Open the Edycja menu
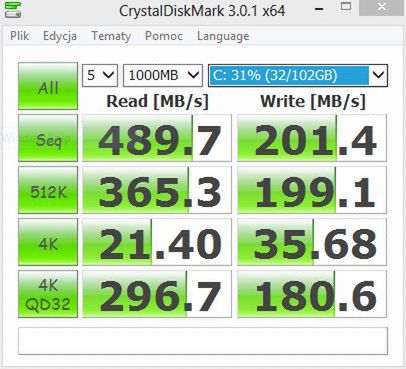The height and width of the screenshot is (369, 406). point(60,36)
